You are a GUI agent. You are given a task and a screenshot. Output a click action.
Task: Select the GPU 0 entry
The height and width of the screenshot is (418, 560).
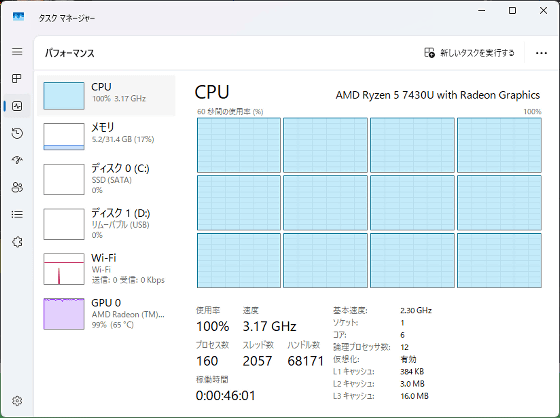pos(106,314)
